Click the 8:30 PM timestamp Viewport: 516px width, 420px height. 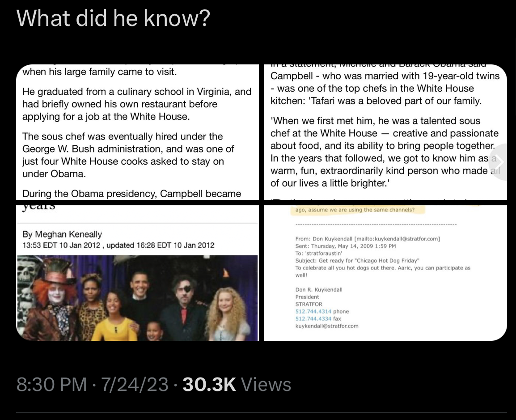(51, 385)
